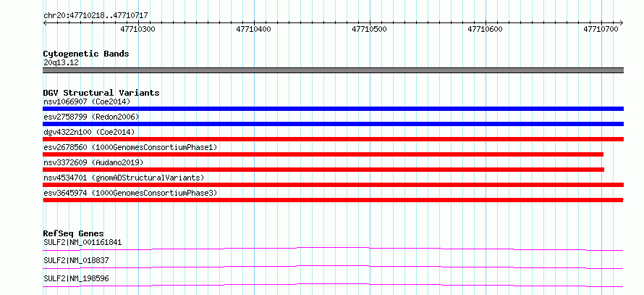Open the nsv1066907 (Coe2014) variant label
This screenshot has height=295, width=644.
pos(86,101)
